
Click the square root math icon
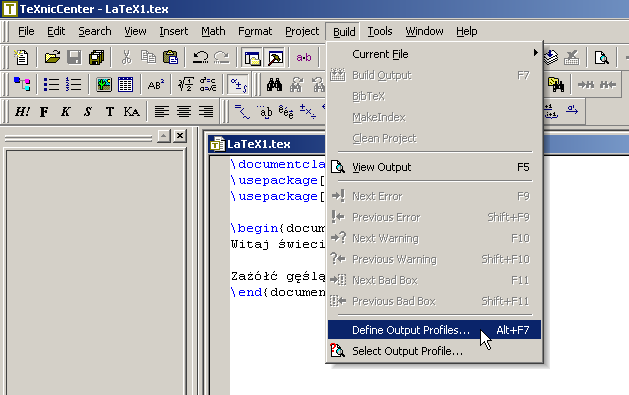coord(186,84)
